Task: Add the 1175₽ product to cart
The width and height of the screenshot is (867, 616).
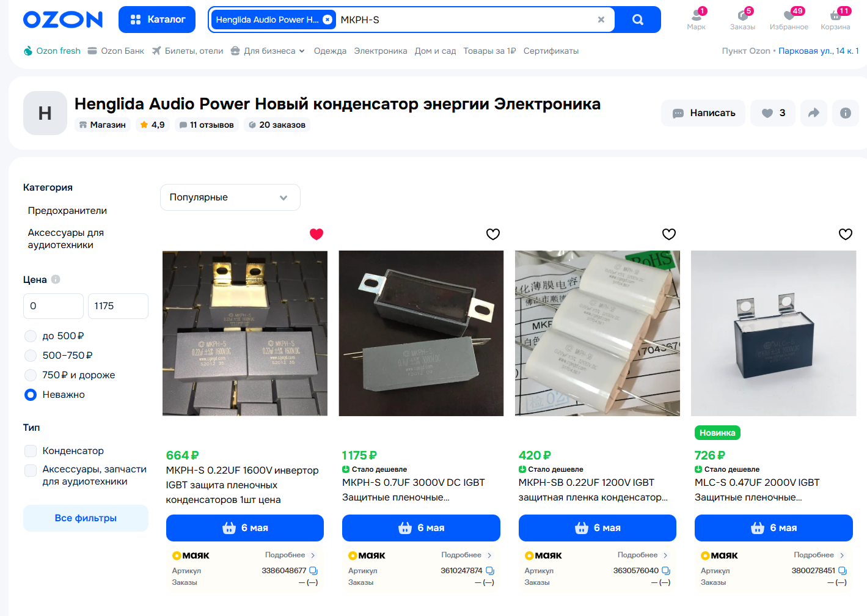Action: coord(421,528)
